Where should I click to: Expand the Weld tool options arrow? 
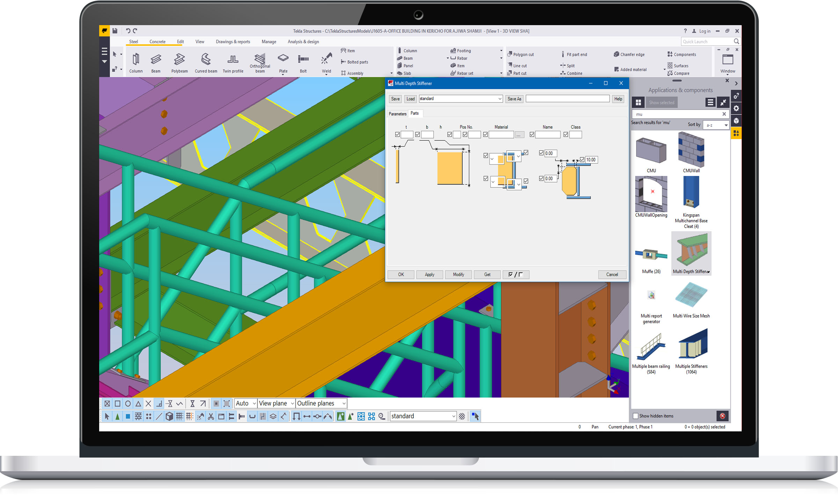[326, 74]
